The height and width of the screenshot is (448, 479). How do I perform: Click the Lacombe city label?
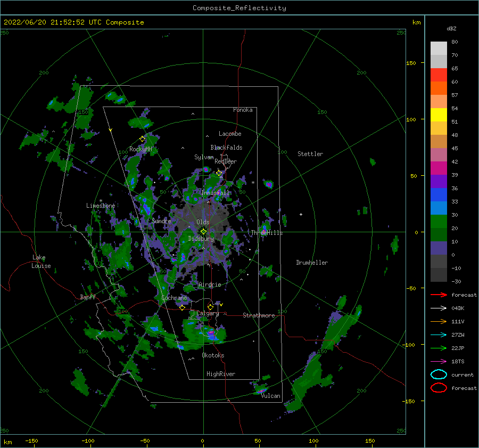click(230, 134)
